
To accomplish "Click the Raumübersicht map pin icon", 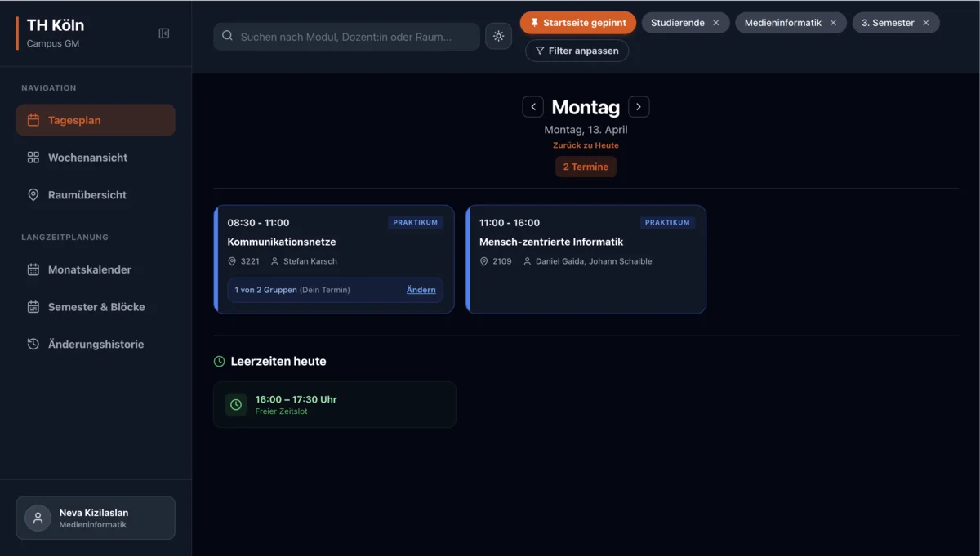I will pos(33,195).
